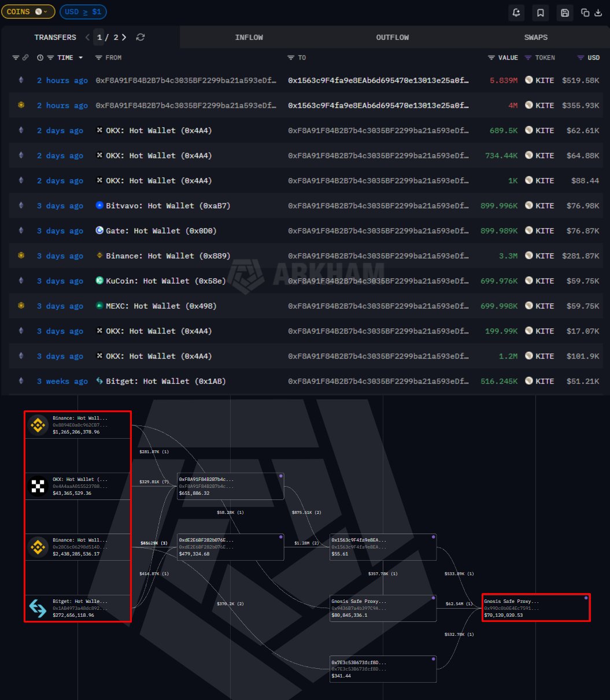Open the TO column filter
The width and height of the screenshot is (610, 700).
[291, 58]
